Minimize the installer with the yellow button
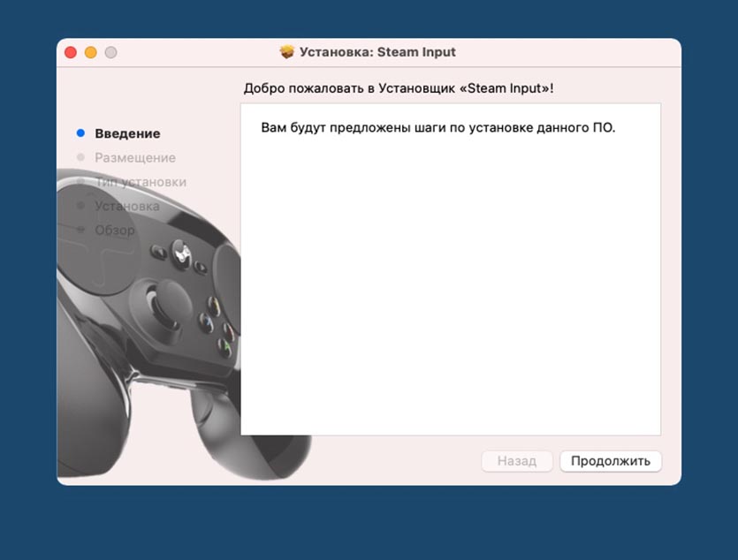Screen dimensions: 738x560 tap(91, 52)
